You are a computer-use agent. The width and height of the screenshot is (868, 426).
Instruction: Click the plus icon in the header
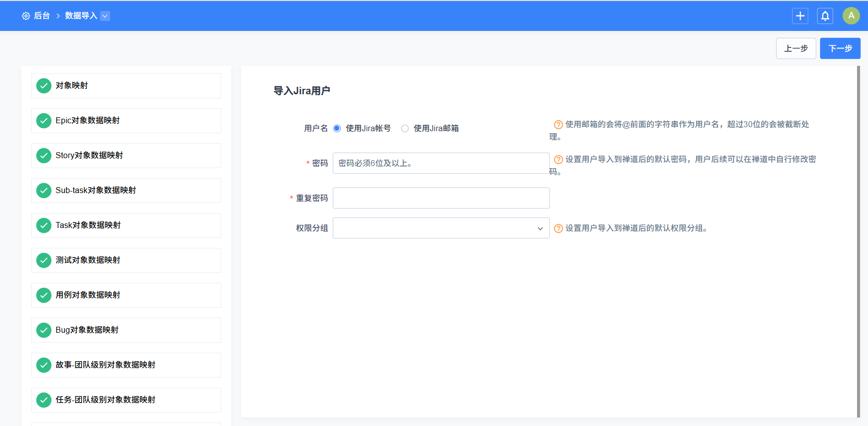(800, 16)
